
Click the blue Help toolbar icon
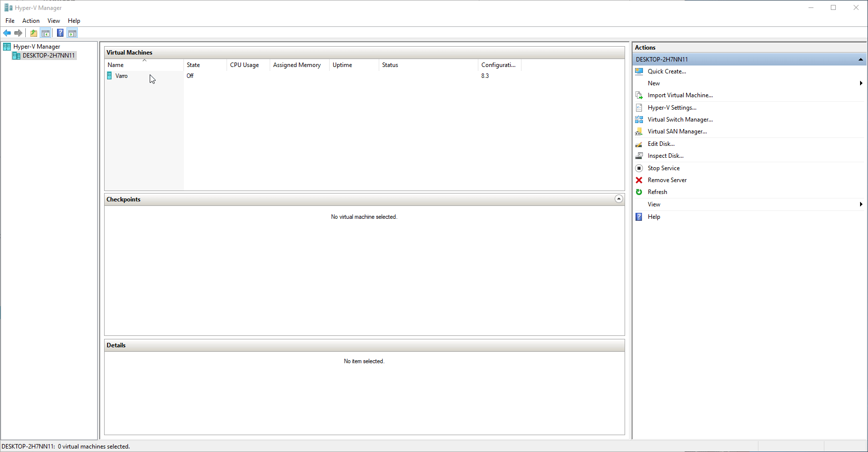(60, 33)
